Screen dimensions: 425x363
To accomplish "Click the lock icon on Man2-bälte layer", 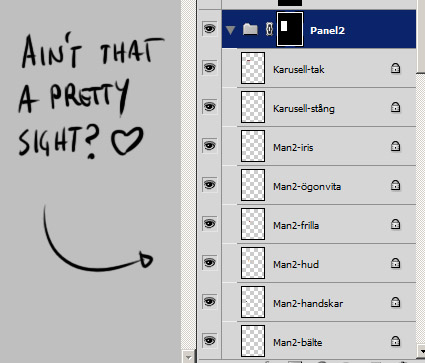I will 395,342.
